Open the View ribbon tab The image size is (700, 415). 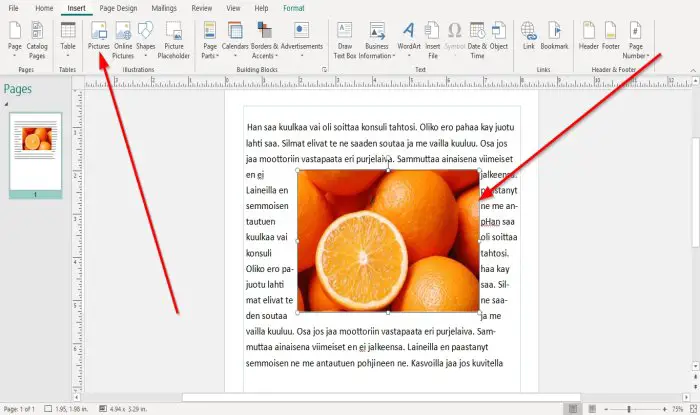233,8
